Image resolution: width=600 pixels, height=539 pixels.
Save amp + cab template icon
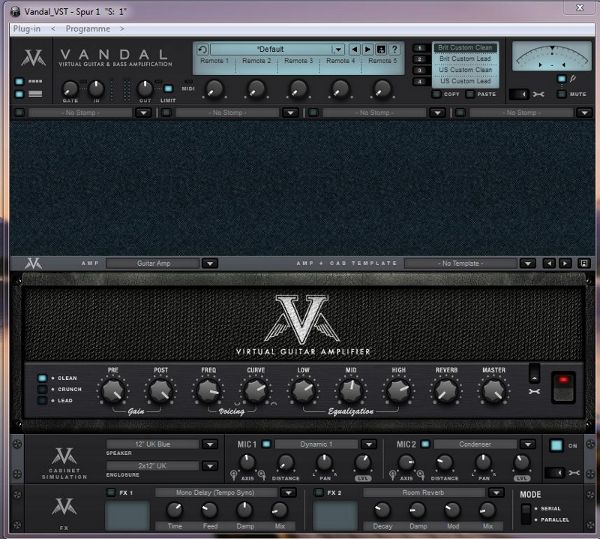click(x=584, y=263)
